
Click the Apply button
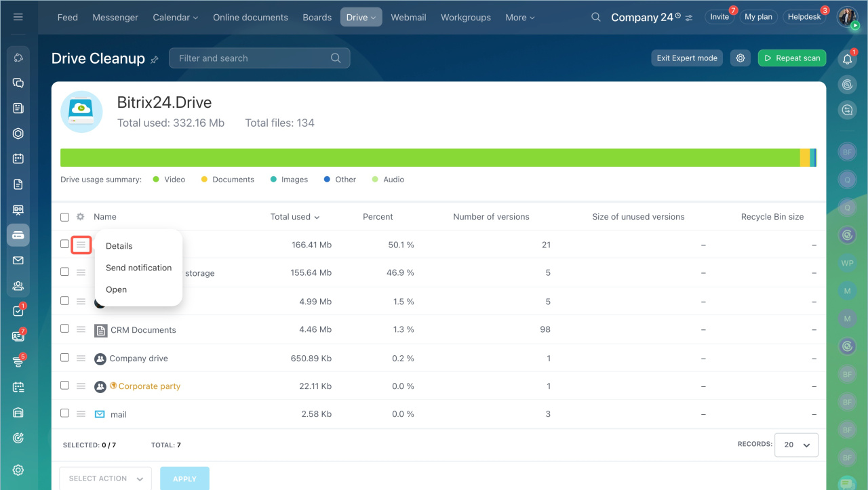pyautogui.click(x=184, y=478)
